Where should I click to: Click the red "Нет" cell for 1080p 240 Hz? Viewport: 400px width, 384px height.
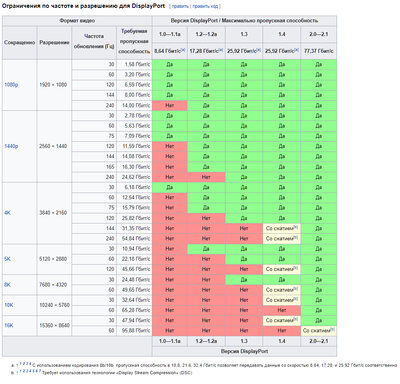170,105
